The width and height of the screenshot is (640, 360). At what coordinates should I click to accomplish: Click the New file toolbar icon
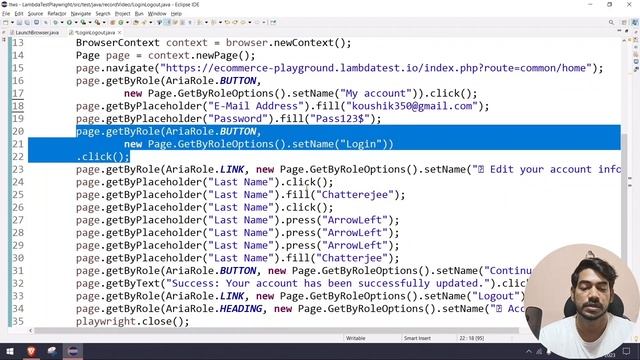click(x=6, y=22)
